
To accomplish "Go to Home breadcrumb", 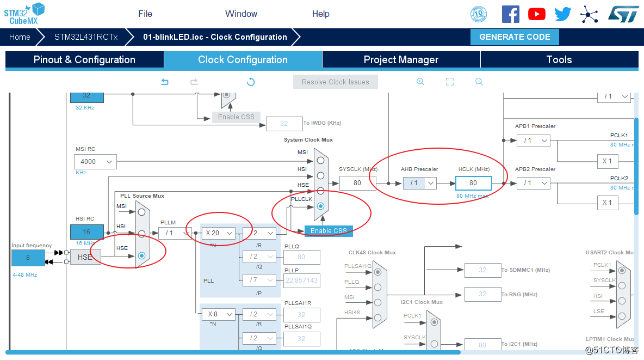I will pyautogui.click(x=20, y=37).
